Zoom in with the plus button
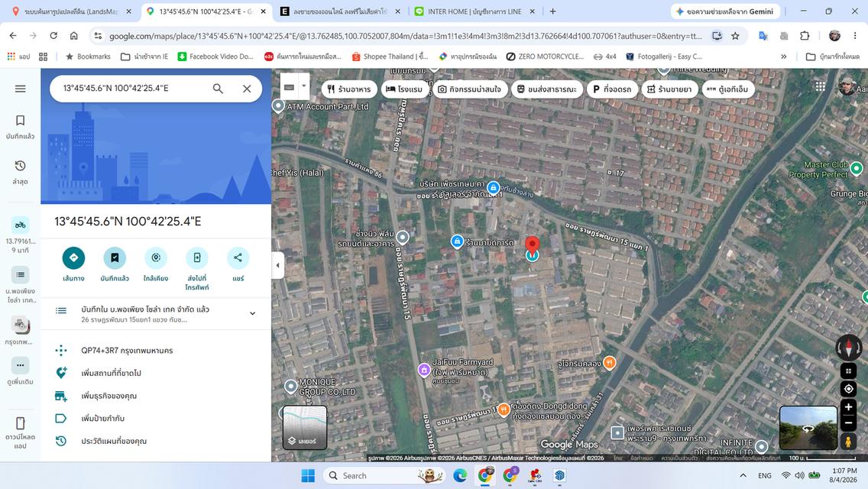 click(x=849, y=407)
